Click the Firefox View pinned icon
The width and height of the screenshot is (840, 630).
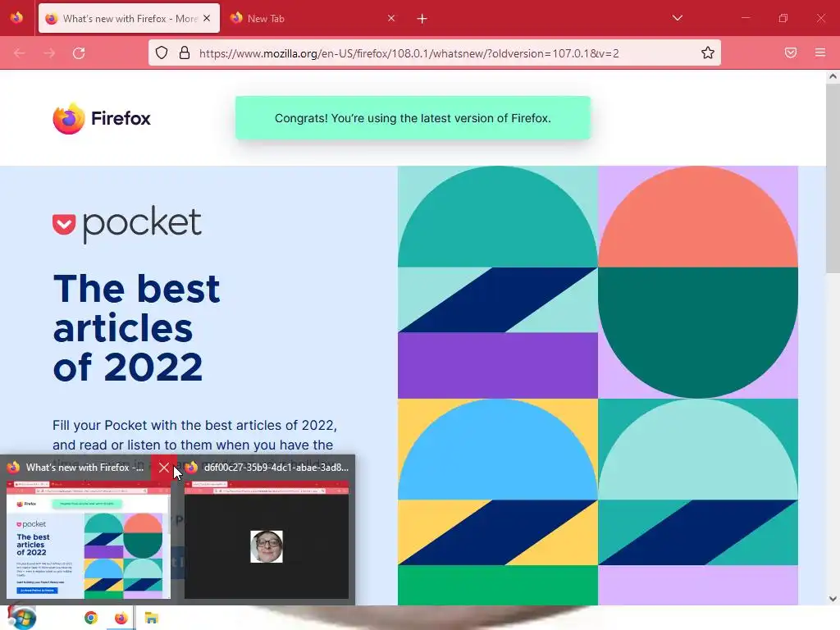(x=16, y=18)
